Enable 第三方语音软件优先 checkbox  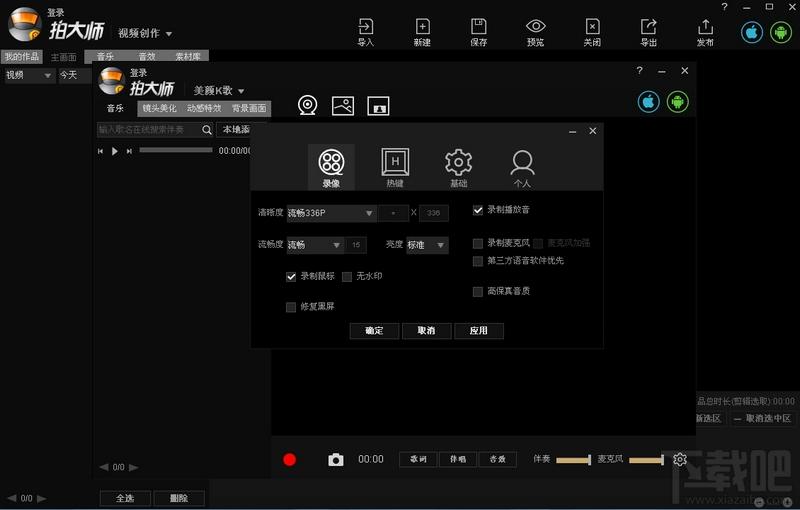coord(478,261)
